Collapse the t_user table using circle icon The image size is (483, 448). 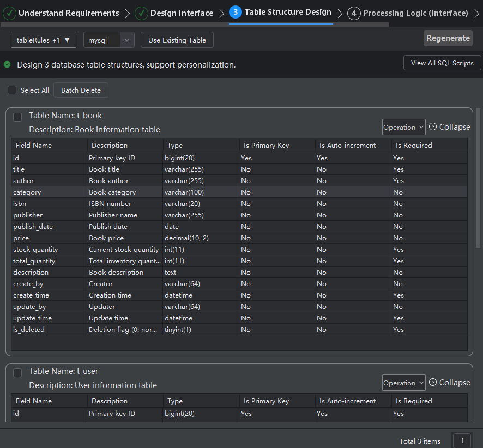pyautogui.click(x=433, y=383)
